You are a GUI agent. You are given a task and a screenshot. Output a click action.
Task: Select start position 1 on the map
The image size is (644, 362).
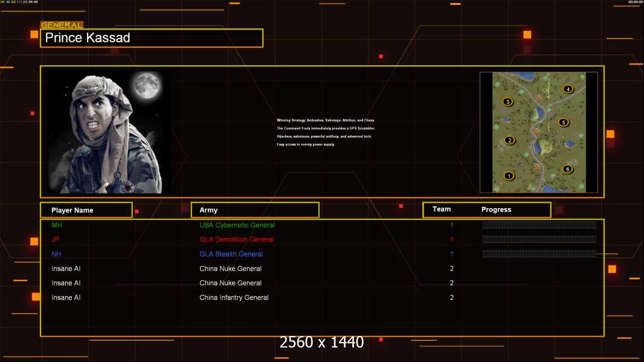[x=509, y=176]
